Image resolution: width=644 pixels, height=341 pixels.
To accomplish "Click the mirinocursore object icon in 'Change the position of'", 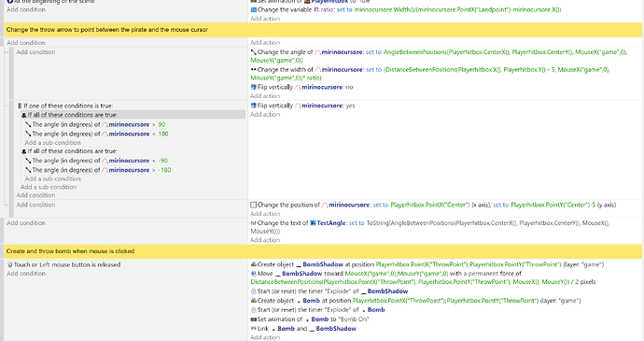I will coord(325,205).
